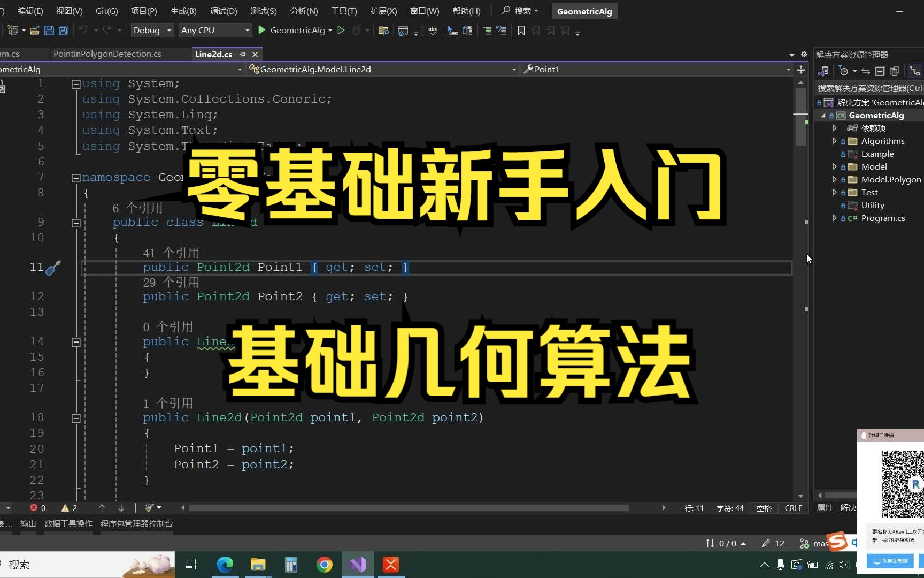The width and height of the screenshot is (924, 578).
Task: Select the Example folder in Solution Explorer
Action: click(877, 154)
